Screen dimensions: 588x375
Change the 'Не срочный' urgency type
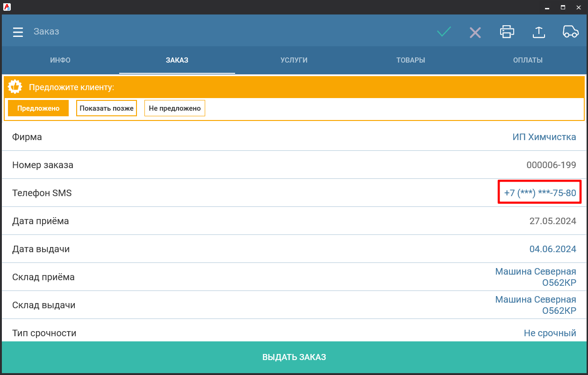click(550, 333)
